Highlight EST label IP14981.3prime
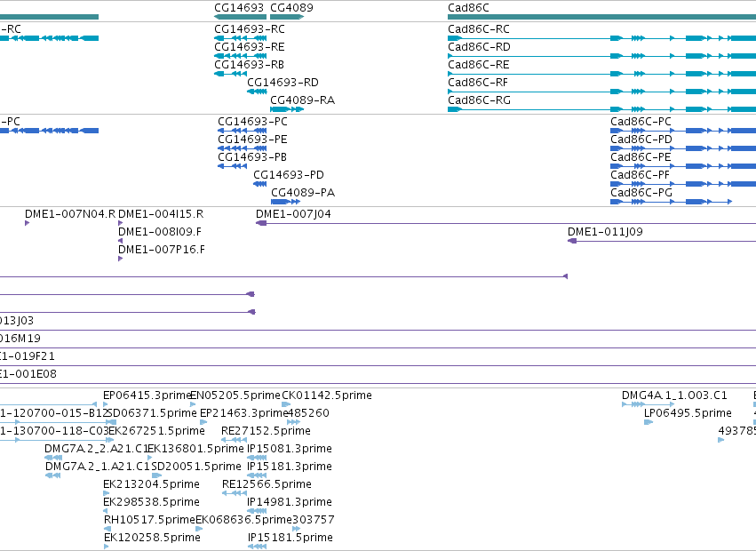The height and width of the screenshot is (551, 756). tap(290, 503)
